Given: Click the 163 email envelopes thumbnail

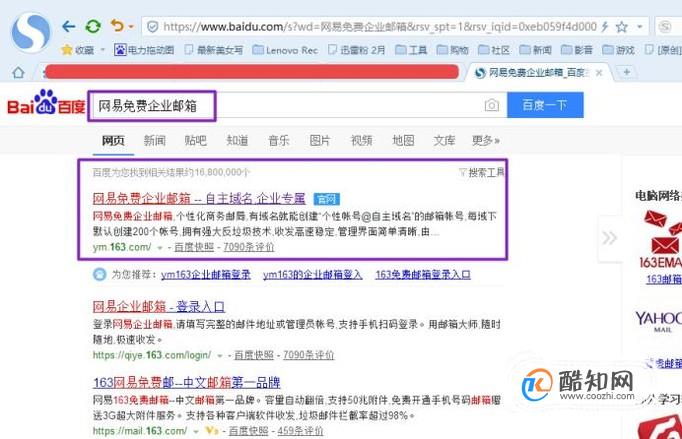Looking at the screenshot, I should [x=661, y=238].
